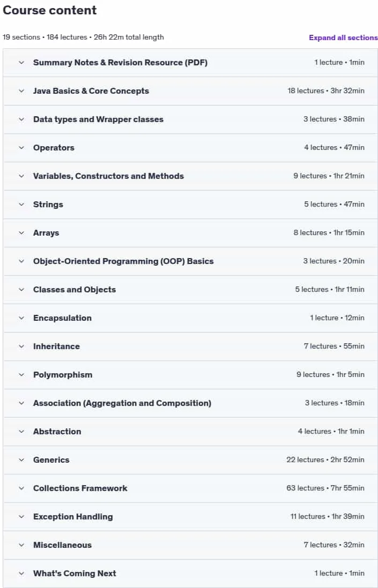Show the 22 lectures under Generics
Screen dimensions: 378x588
point(190,460)
